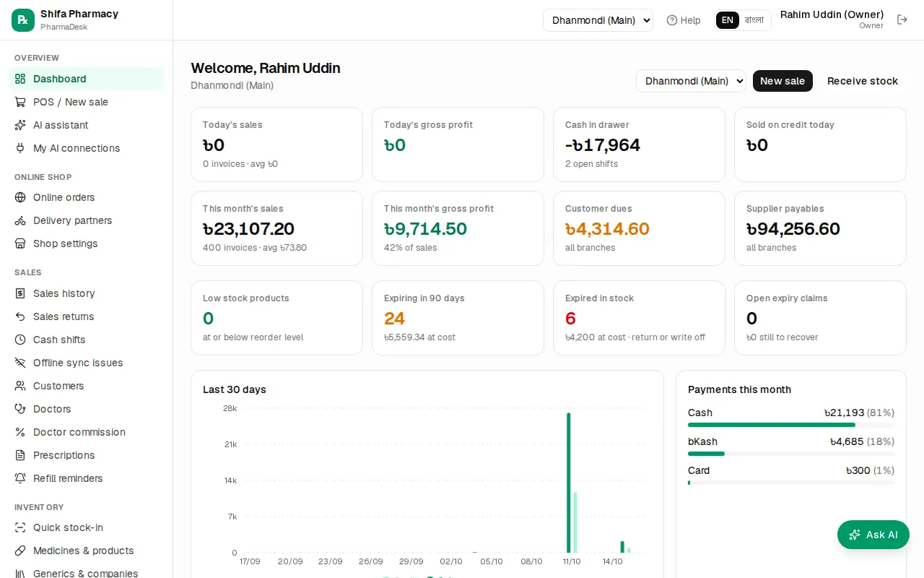Open the Open expiry claims card
This screenshot has width=924, height=578.
coord(820,318)
